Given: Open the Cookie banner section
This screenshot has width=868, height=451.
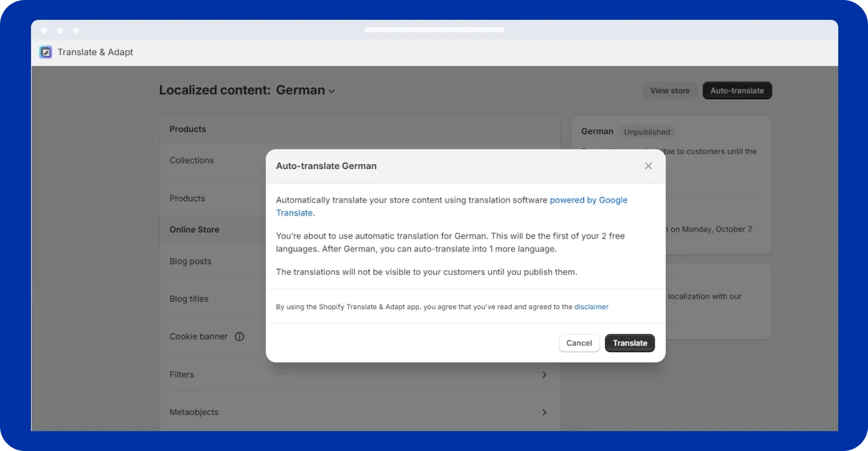Looking at the screenshot, I should (198, 336).
